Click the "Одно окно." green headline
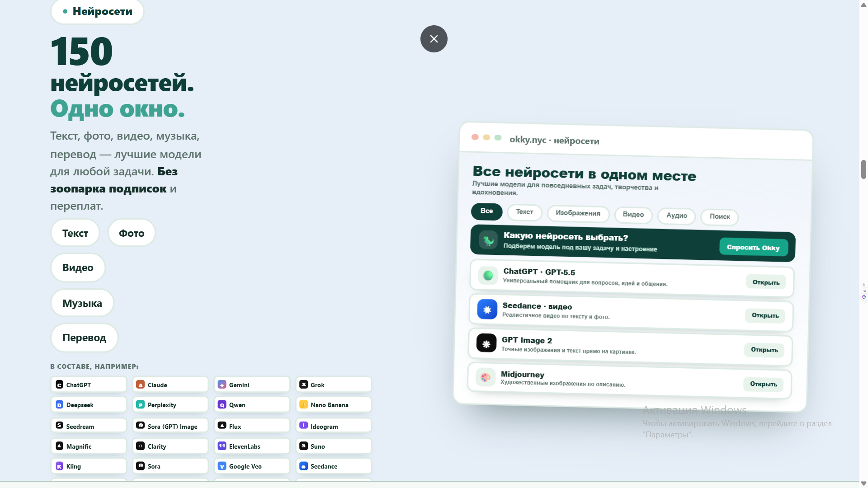This screenshot has width=868, height=488. point(118,109)
